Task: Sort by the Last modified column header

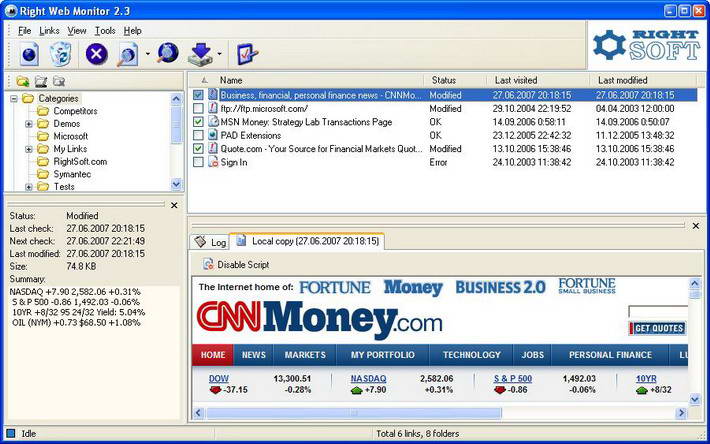Action: [643, 80]
